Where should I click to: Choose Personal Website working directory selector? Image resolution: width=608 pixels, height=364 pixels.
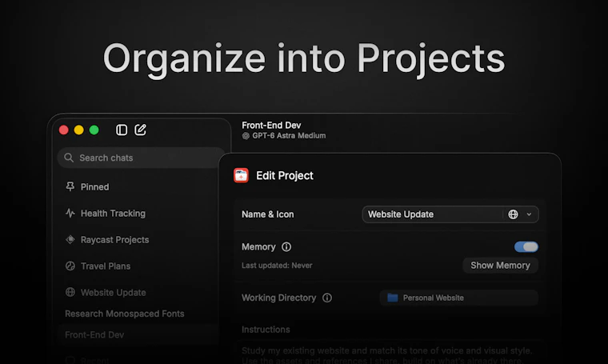pos(458,298)
